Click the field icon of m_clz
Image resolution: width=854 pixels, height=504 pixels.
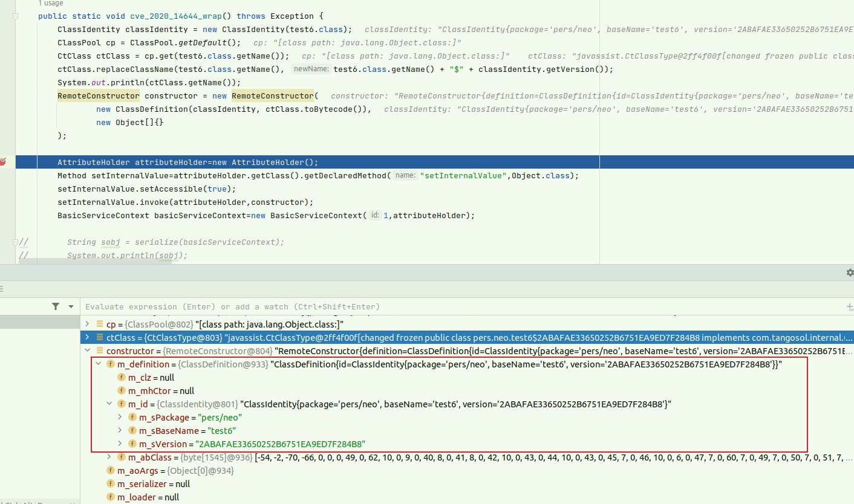pyautogui.click(x=122, y=377)
